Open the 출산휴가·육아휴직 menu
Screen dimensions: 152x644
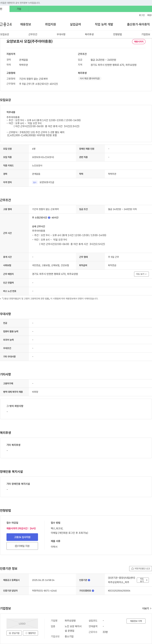click(138, 24)
